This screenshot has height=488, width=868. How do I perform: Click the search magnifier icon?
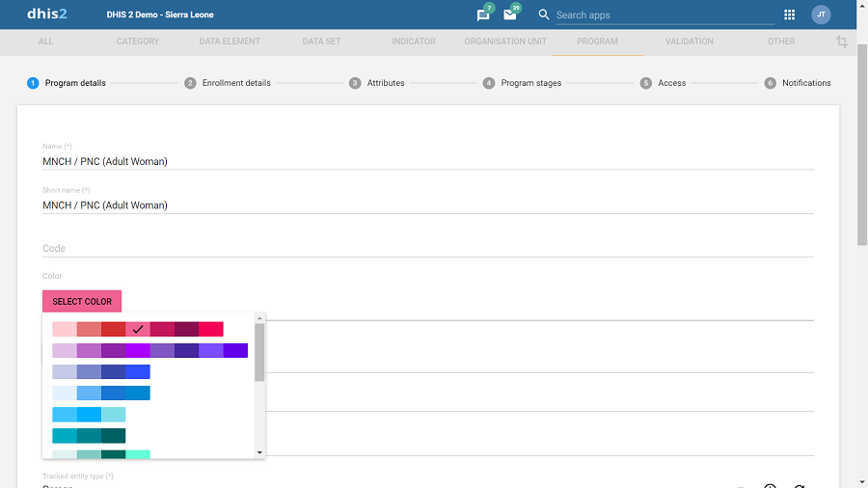click(x=544, y=14)
